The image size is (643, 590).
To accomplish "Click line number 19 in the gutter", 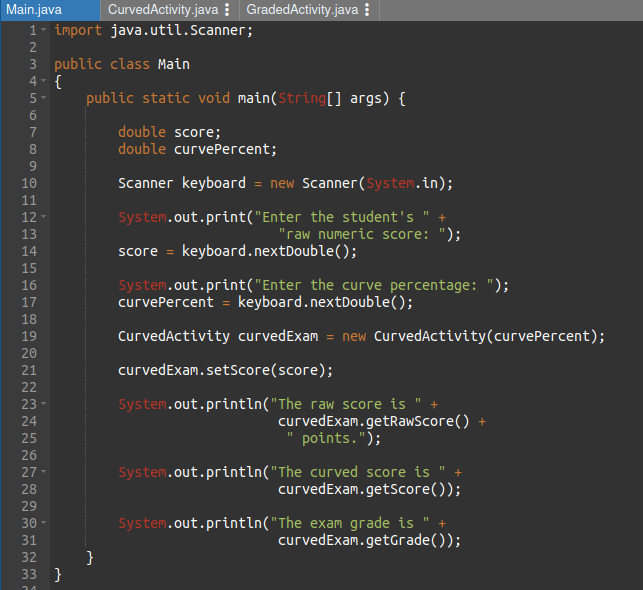I will pos(28,336).
